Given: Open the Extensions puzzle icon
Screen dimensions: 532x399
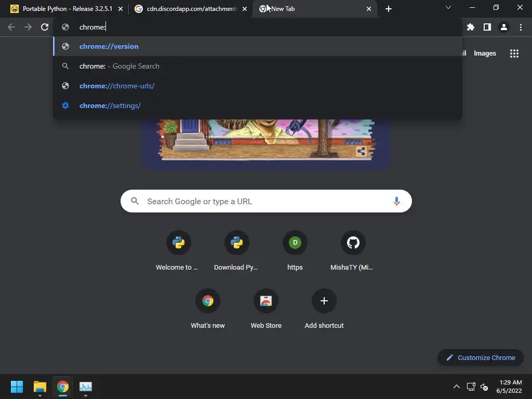Looking at the screenshot, I should tap(470, 27).
